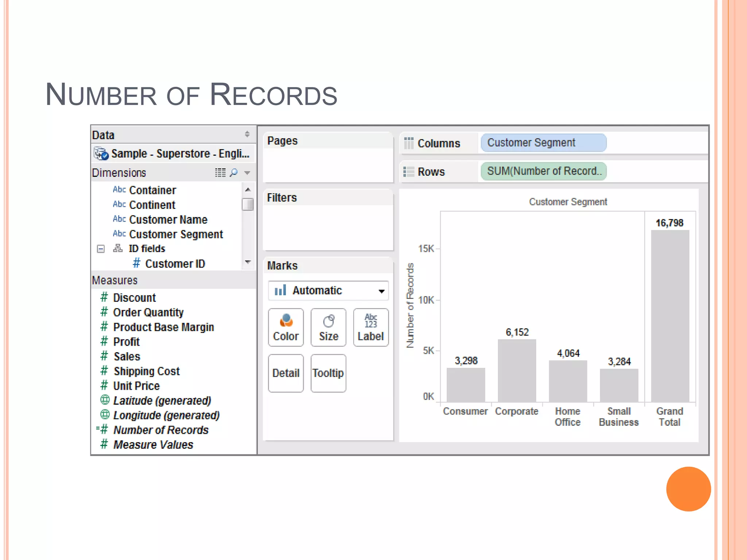Click the Abc icon next to Container
The width and height of the screenshot is (747, 560).
tap(119, 190)
